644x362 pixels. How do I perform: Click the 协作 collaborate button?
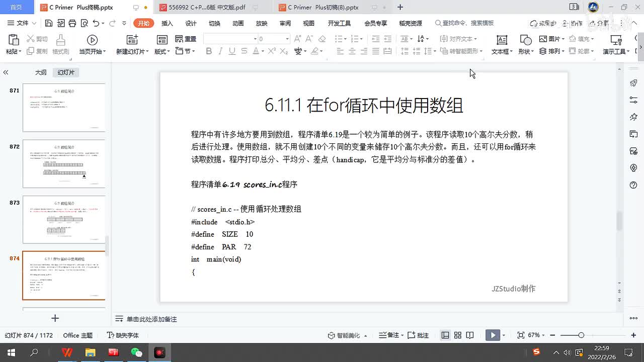[x=573, y=23]
